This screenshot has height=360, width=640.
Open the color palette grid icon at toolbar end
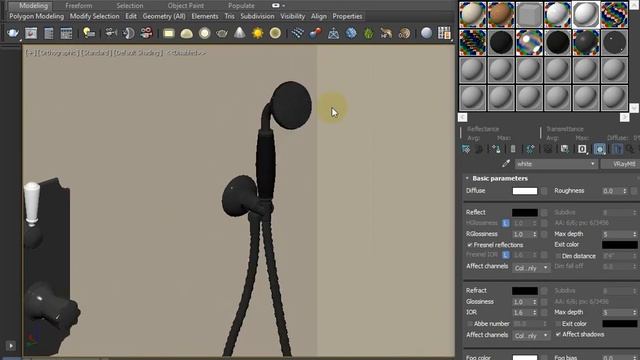(444, 33)
